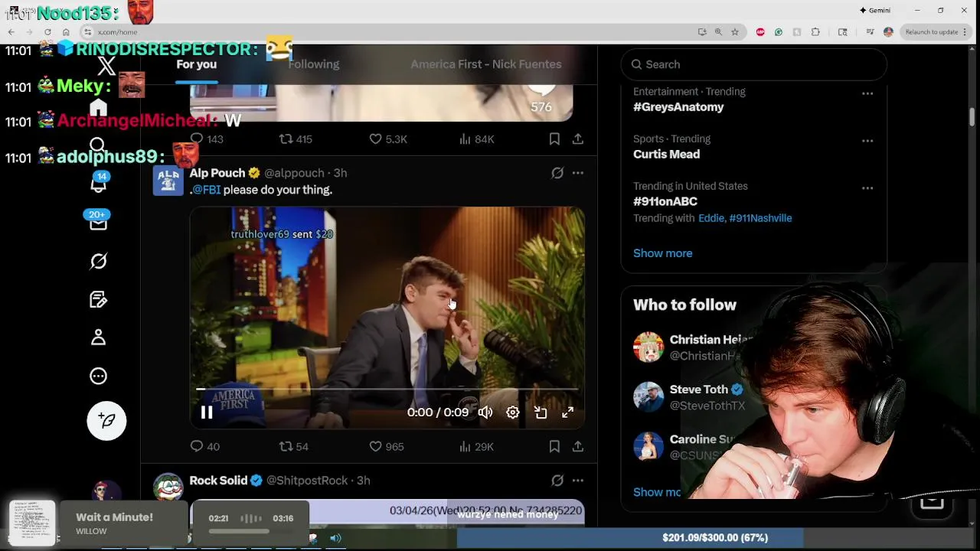Screen dimensions: 980x551
Task: Open Explore search icon in sidebar
Action: pos(98,145)
